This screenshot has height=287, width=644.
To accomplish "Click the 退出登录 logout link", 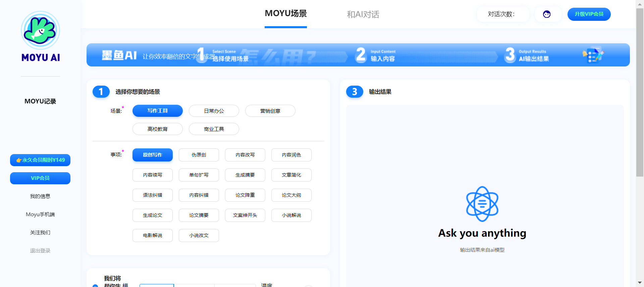I will 40,251.
